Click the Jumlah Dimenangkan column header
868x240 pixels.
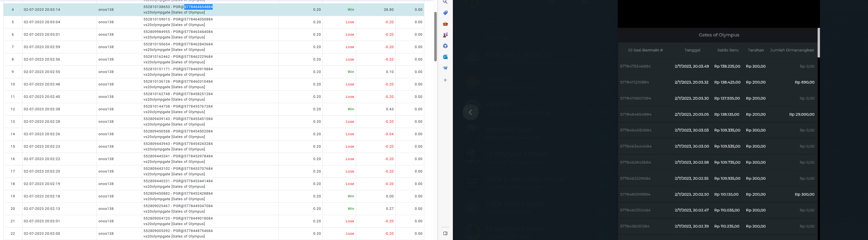(792, 50)
